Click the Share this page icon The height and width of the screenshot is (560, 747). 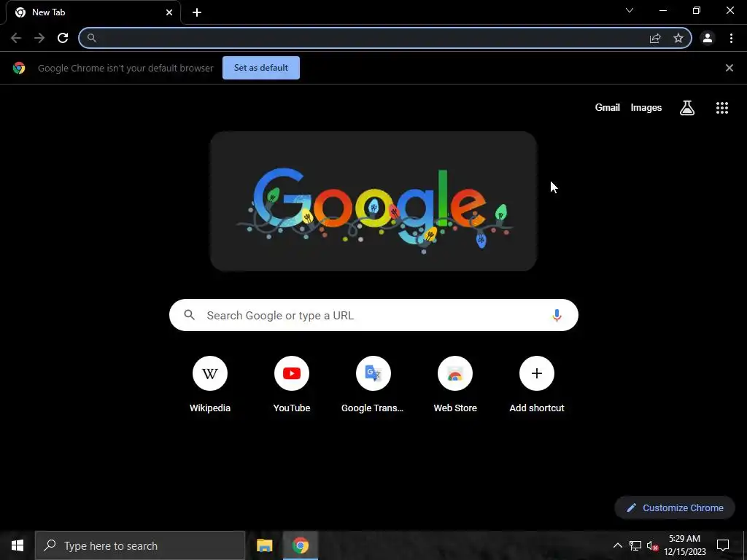[x=655, y=39]
